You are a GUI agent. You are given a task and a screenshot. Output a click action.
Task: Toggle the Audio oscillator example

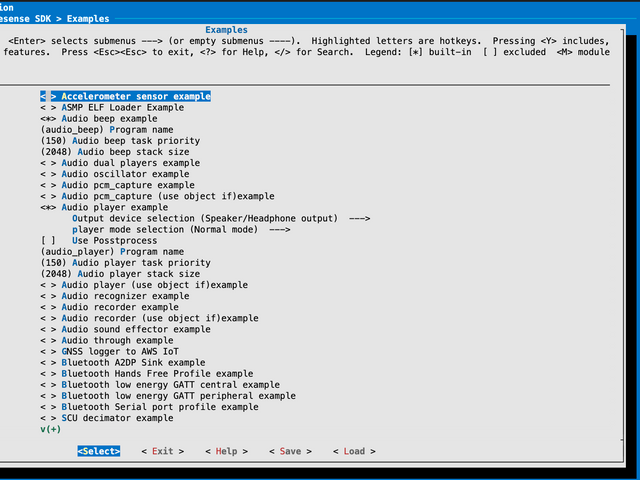115,174
